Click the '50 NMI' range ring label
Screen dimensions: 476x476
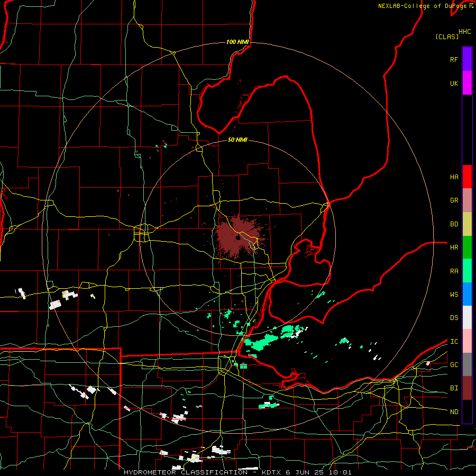[237, 140]
